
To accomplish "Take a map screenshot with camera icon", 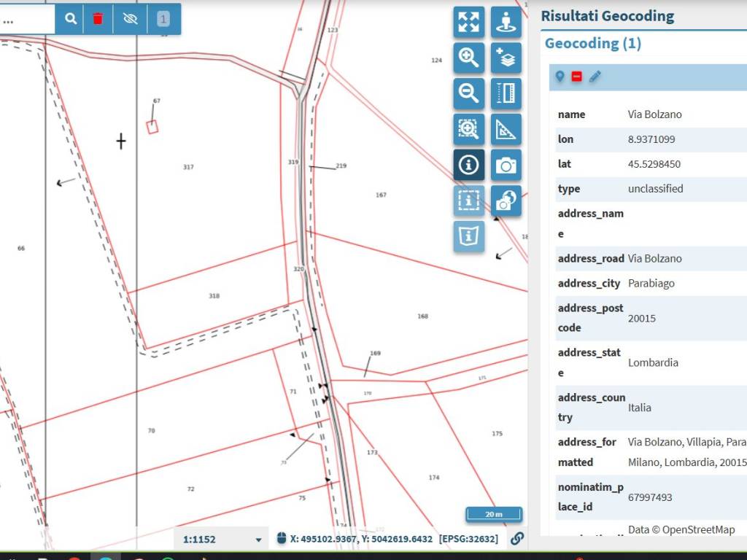I will click(x=506, y=165).
